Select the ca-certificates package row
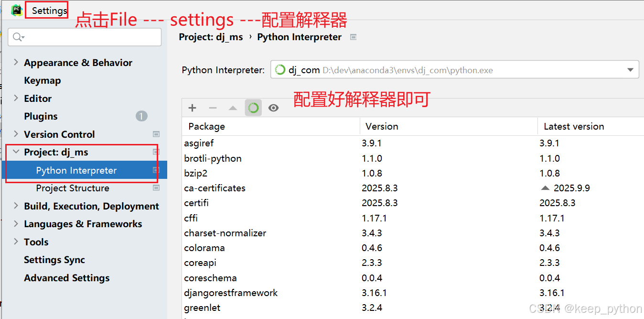Image resolution: width=644 pixels, height=319 pixels. (413, 188)
